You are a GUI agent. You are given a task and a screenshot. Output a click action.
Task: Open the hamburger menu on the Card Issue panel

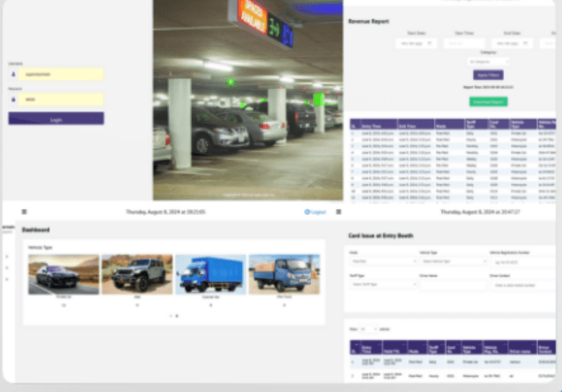[339, 212]
